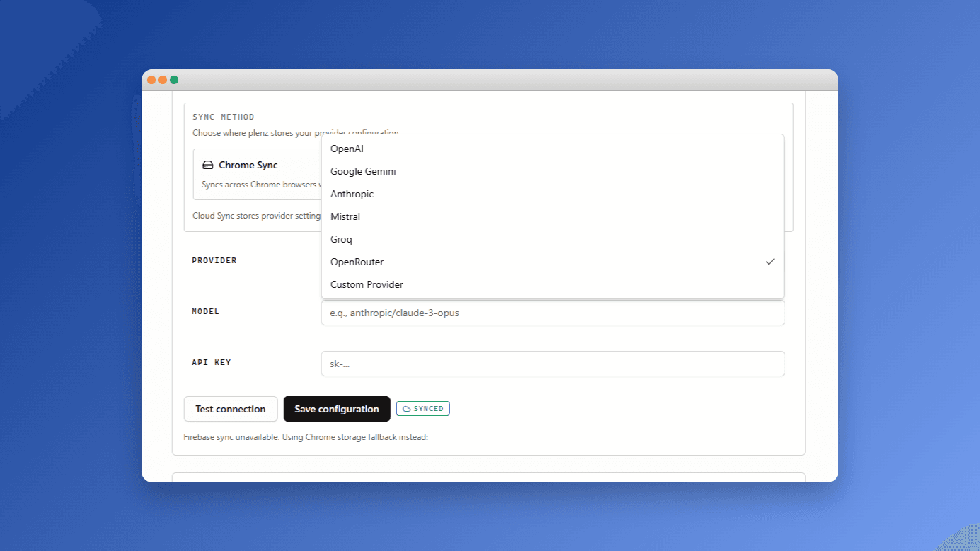Viewport: 980px width, 551px height.
Task: Click the API KEY field label
Action: tap(212, 362)
